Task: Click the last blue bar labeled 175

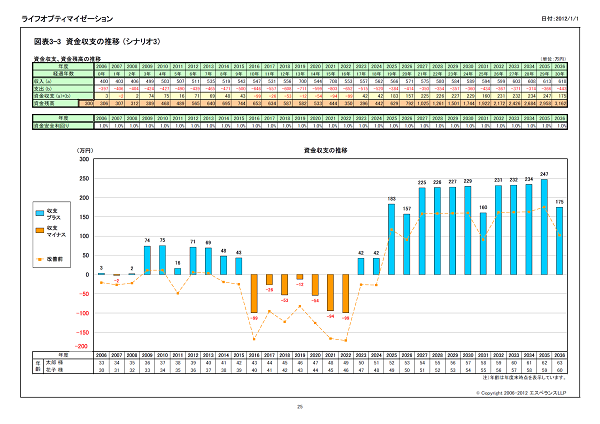Action: (x=559, y=241)
